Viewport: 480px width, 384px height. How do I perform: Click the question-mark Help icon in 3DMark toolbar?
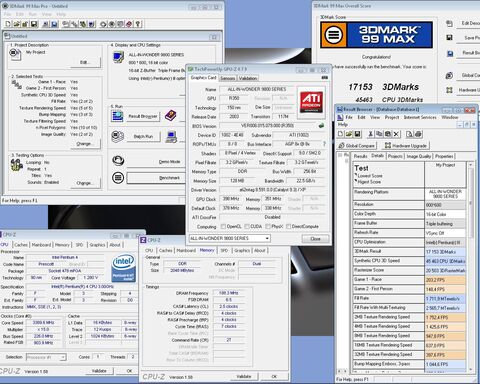point(138,24)
